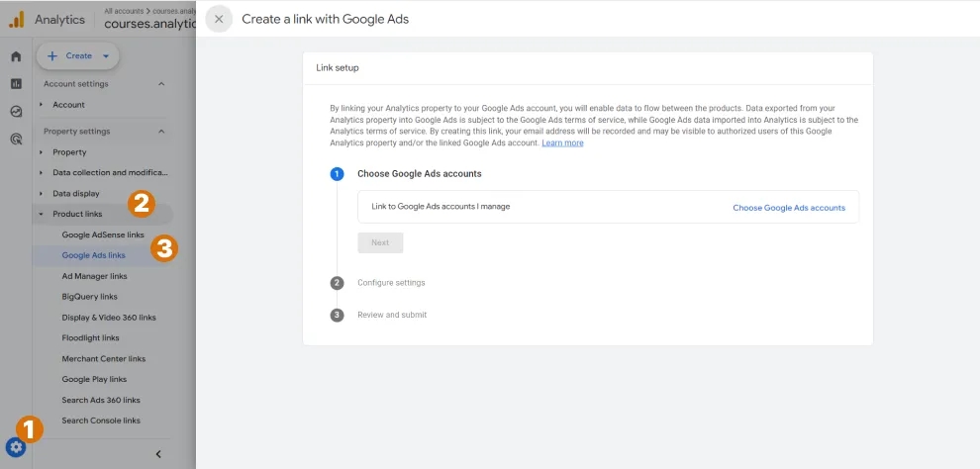Open Search Console links
Image resolution: width=980 pixels, height=469 pixels.
101,421
